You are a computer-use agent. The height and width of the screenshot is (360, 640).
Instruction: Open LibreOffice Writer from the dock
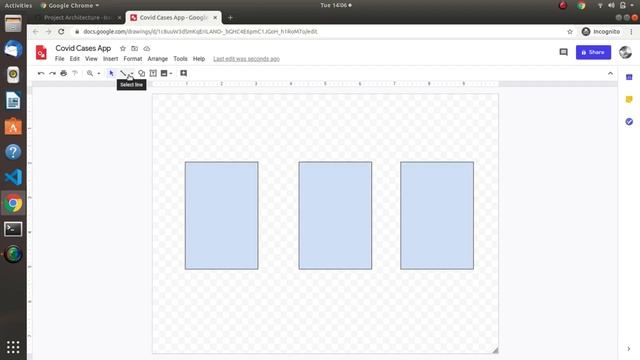[x=13, y=100]
